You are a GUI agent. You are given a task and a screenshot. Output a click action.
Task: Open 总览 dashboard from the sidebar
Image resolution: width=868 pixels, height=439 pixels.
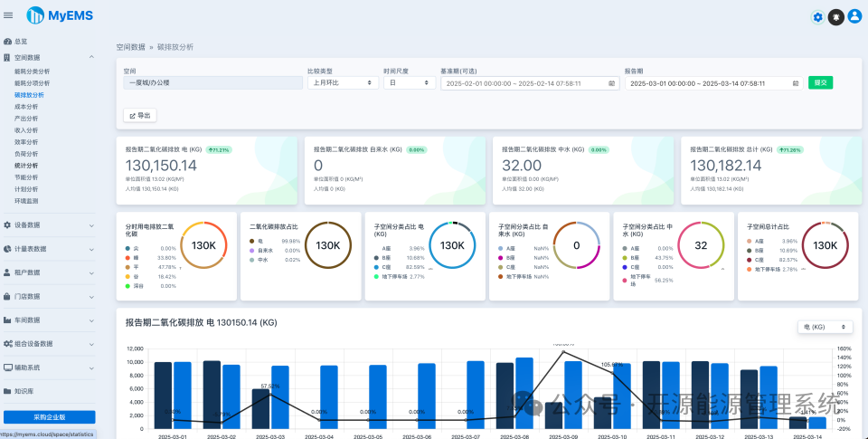pos(20,42)
